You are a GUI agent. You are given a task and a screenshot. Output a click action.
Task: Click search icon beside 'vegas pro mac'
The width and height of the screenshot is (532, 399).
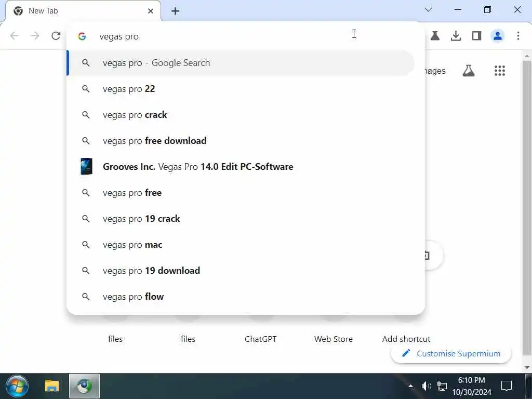point(86,245)
